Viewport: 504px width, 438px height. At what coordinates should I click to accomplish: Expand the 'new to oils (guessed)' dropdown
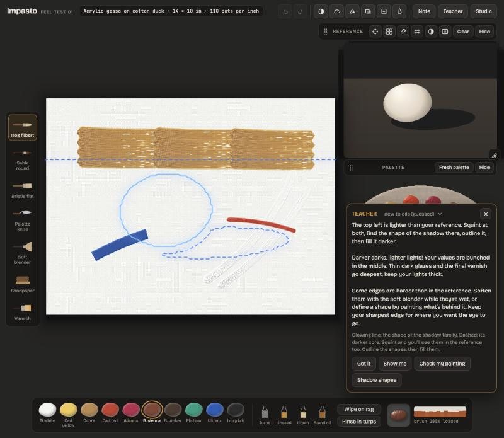pos(413,214)
